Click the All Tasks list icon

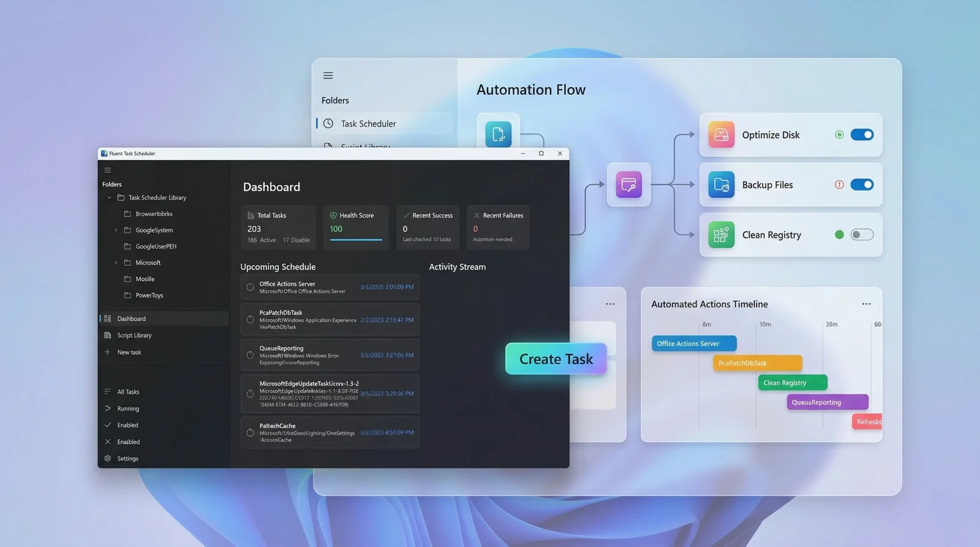tap(108, 391)
